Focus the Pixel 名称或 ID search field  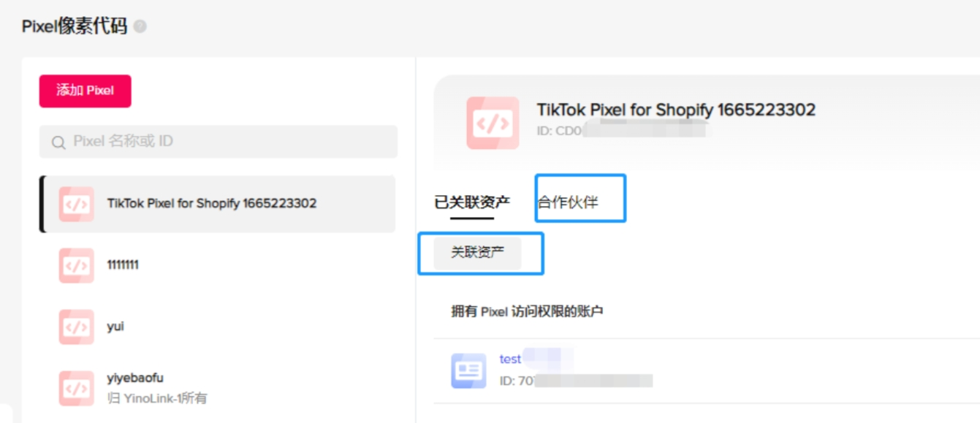tap(219, 142)
